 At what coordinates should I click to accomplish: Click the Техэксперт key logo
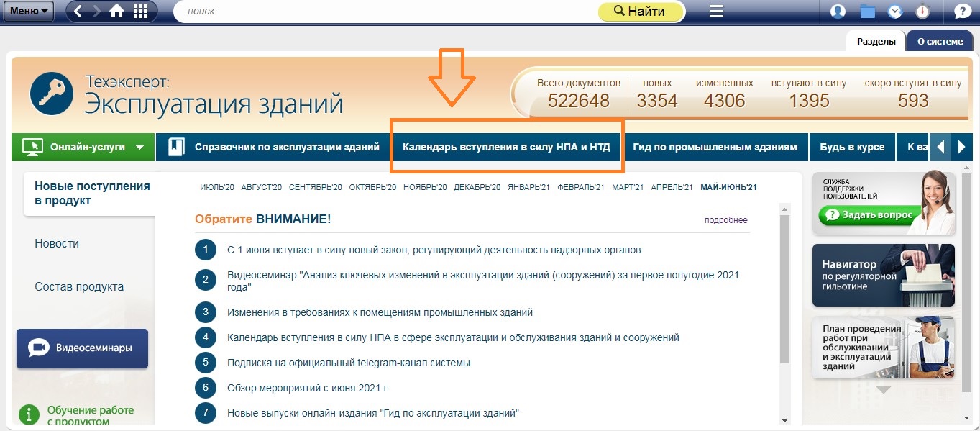pyautogui.click(x=52, y=94)
